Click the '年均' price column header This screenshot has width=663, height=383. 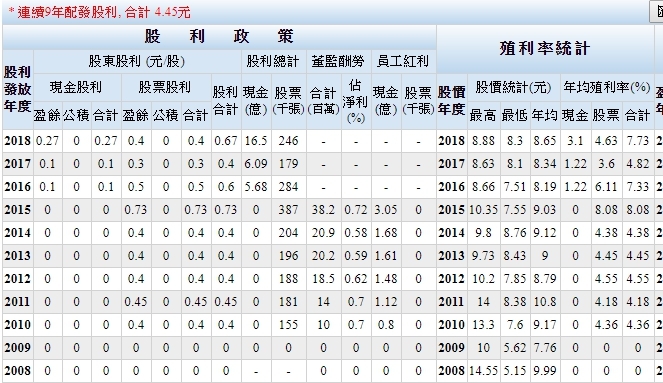click(x=545, y=115)
